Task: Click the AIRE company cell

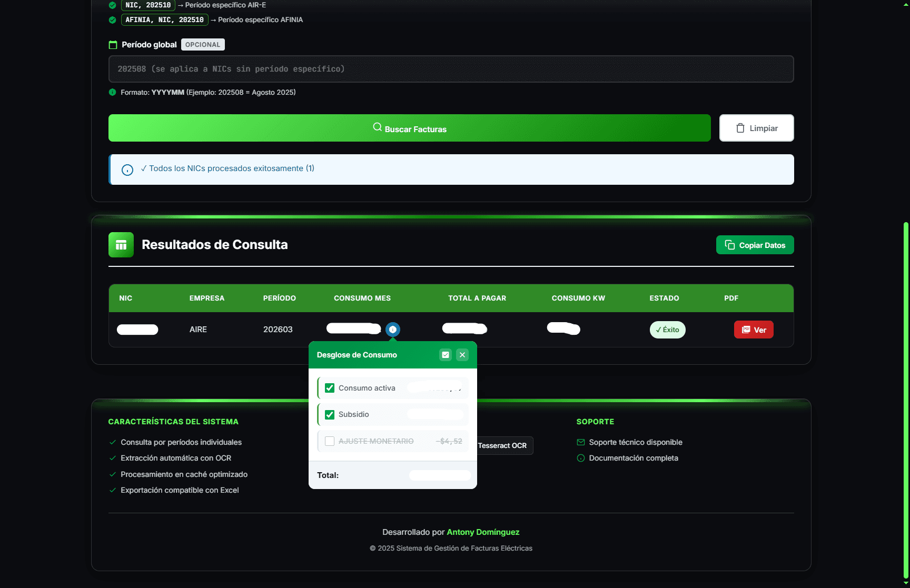Action: [x=198, y=330]
